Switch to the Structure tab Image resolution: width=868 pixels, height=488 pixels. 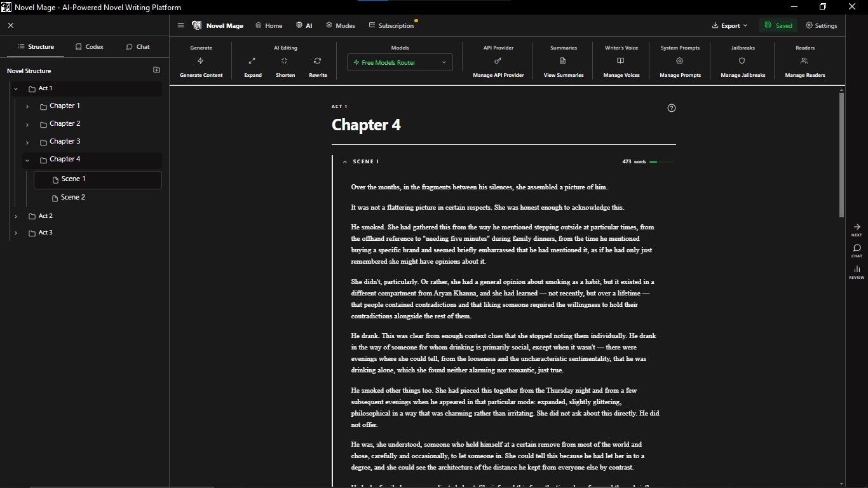[36, 46]
